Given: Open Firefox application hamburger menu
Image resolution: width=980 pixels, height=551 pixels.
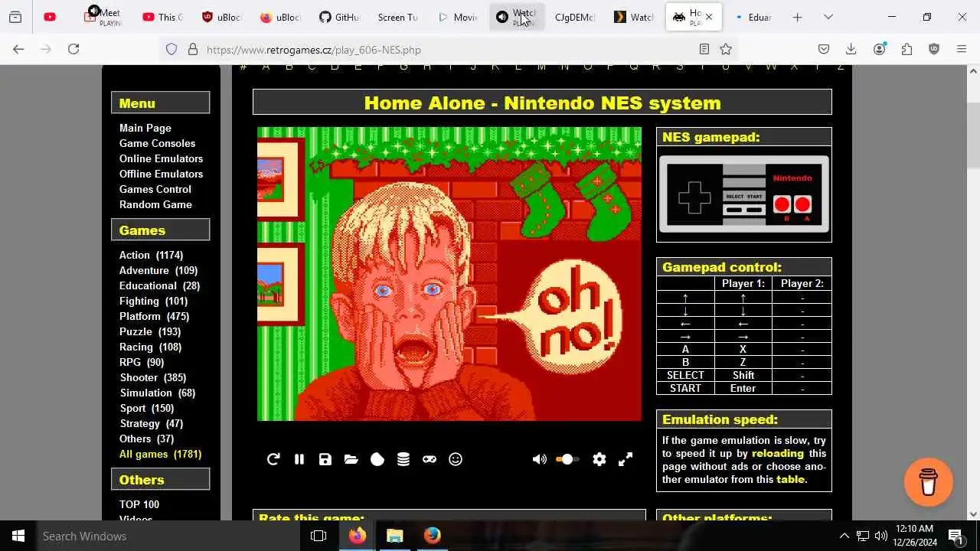Looking at the screenshot, I should tap(962, 49).
